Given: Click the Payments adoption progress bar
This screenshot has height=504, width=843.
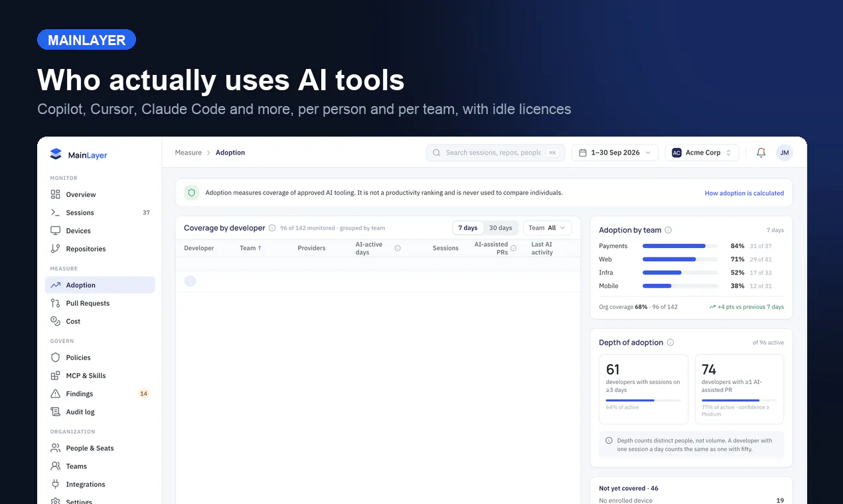Looking at the screenshot, I should tap(680, 246).
